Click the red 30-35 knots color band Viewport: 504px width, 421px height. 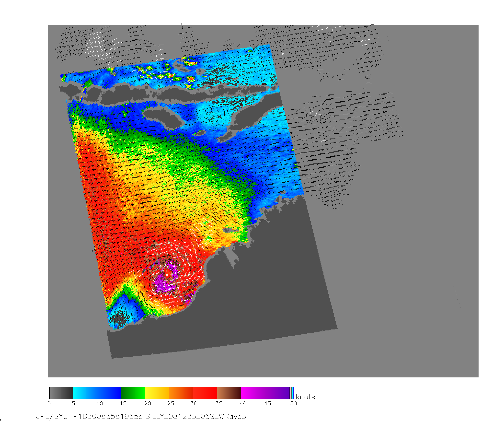pyautogui.click(x=205, y=393)
